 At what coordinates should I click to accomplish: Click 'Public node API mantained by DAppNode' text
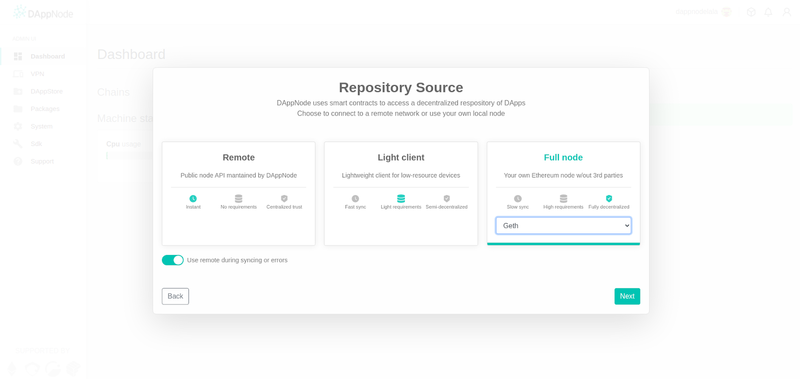238,175
